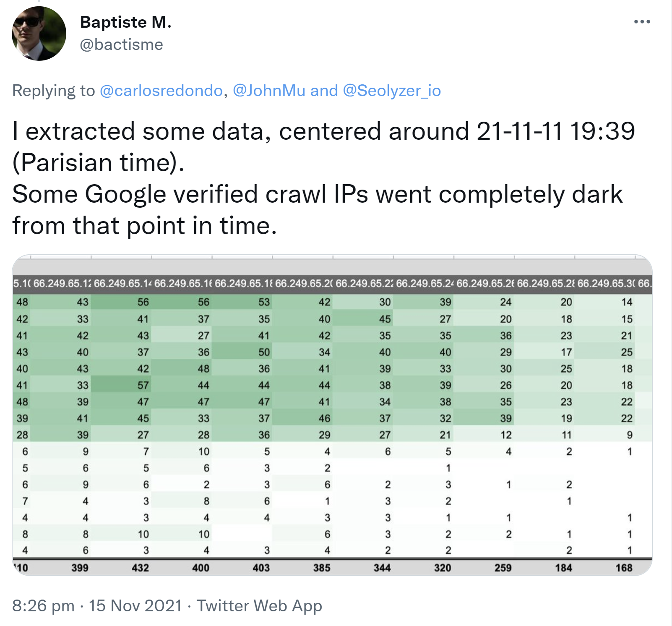This screenshot has width=672, height=626.
Task: Click the @bactisme handle
Action: click(x=121, y=45)
